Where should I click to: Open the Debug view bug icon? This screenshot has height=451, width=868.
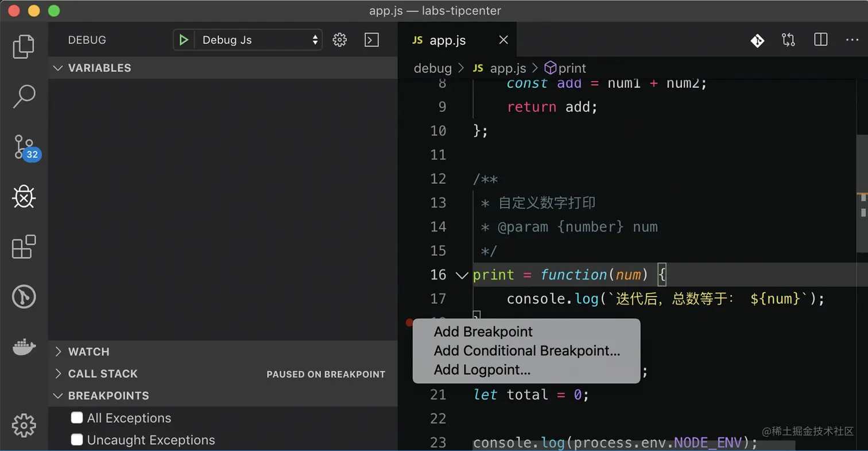tap(24, 197)
